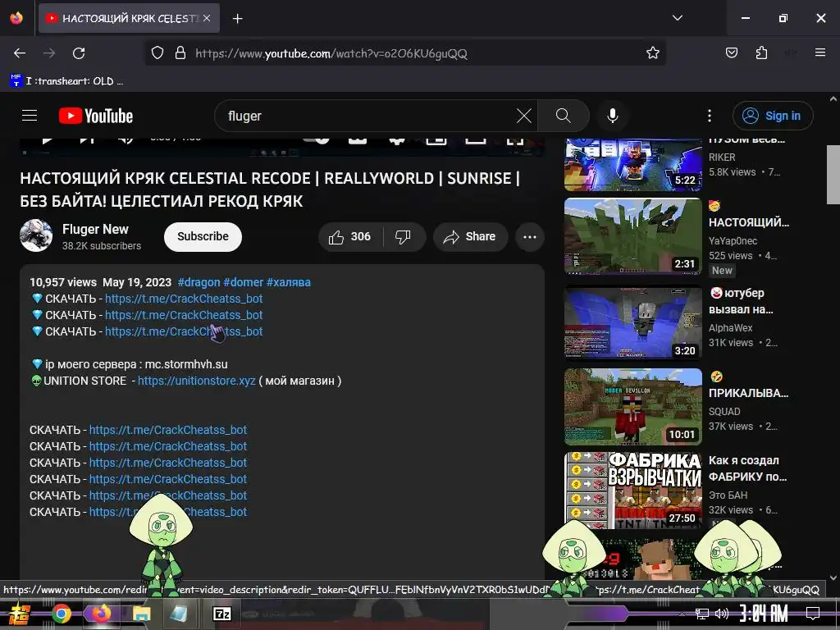This screenshot has width=840, height=630.
Task: Bookmark this page with the star
Action: [x=652, y=53]
